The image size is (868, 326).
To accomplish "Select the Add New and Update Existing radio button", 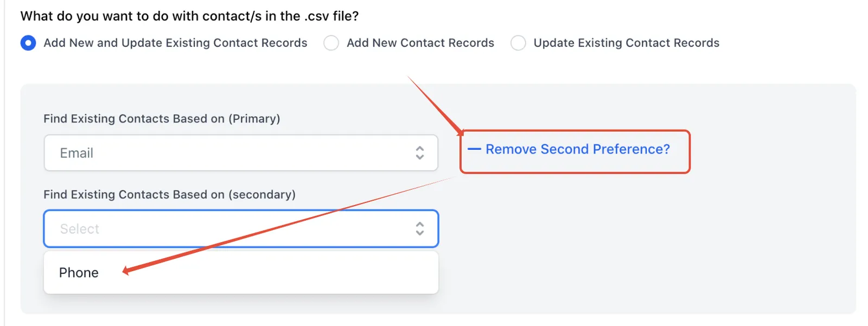I will coord(28,43).
